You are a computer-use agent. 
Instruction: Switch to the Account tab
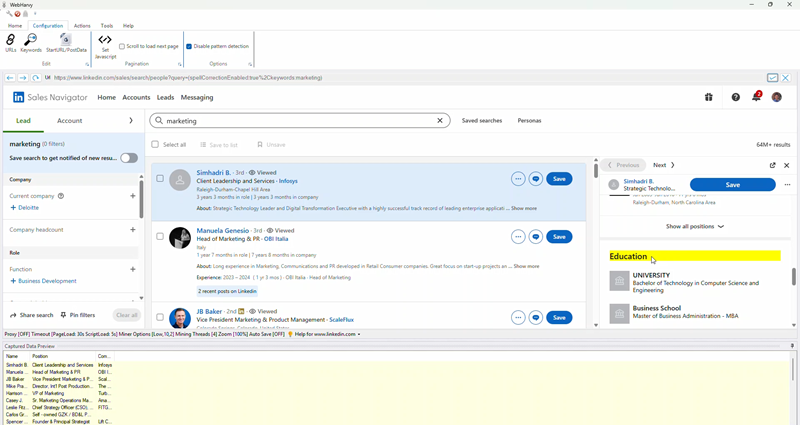pyautogui.click(x=69, y=121)
